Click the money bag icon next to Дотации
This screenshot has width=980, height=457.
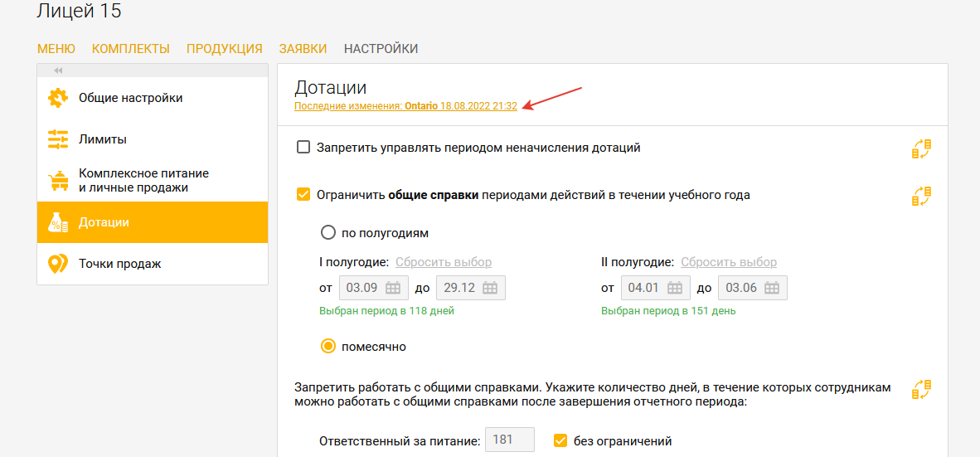coord(58,222)
